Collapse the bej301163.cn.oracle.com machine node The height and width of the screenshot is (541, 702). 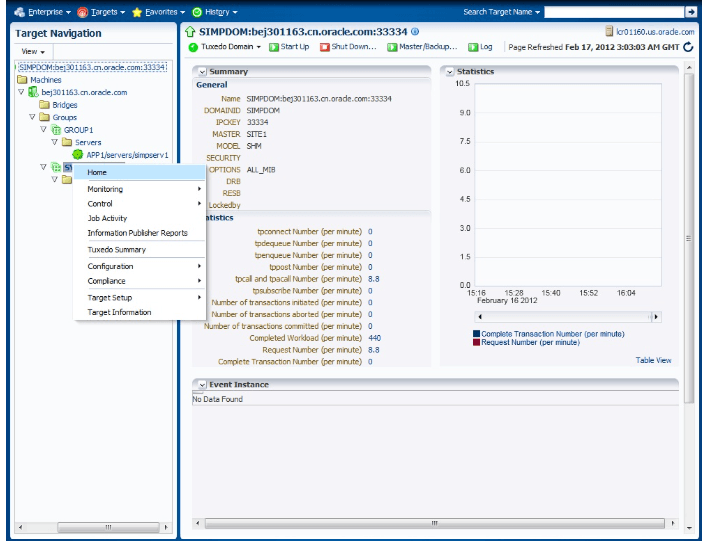(21, 92)
